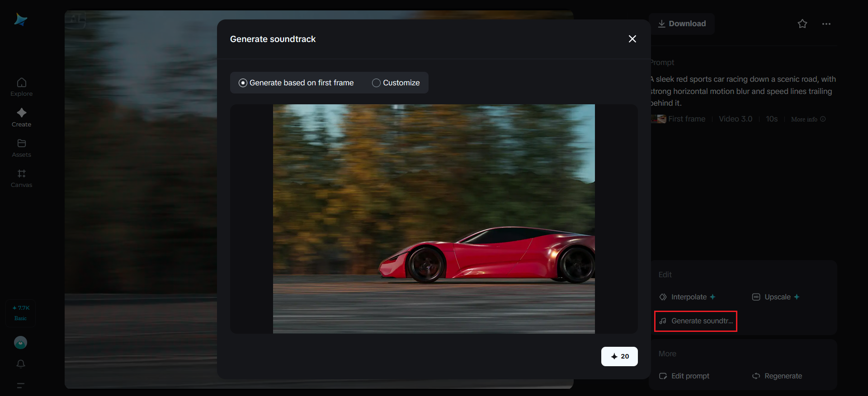
Task: Open the user profile avatar
Action: 20,343
